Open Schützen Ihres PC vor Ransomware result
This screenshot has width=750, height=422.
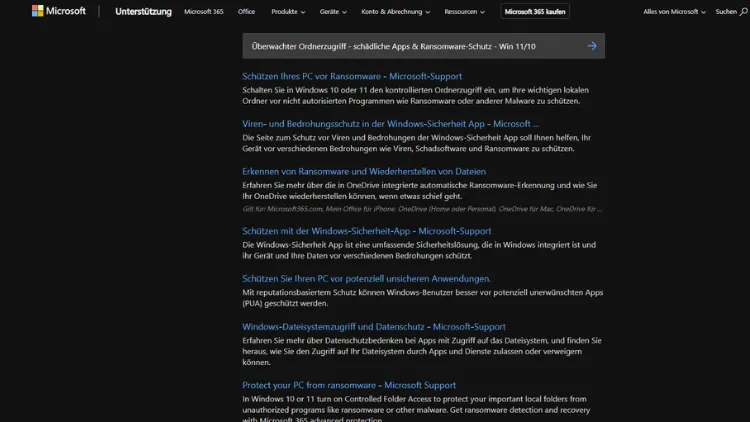point(352,76)
